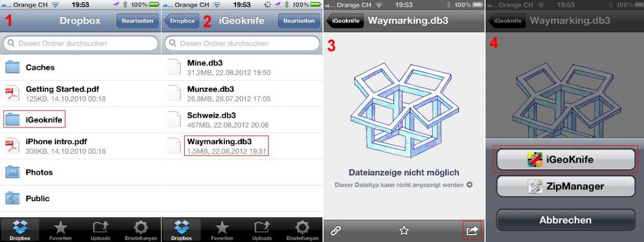This screenshot has height=242, width=644.
Task: Open Einstellungen gear tab in first screen
Action: click(x=141, y=230)
